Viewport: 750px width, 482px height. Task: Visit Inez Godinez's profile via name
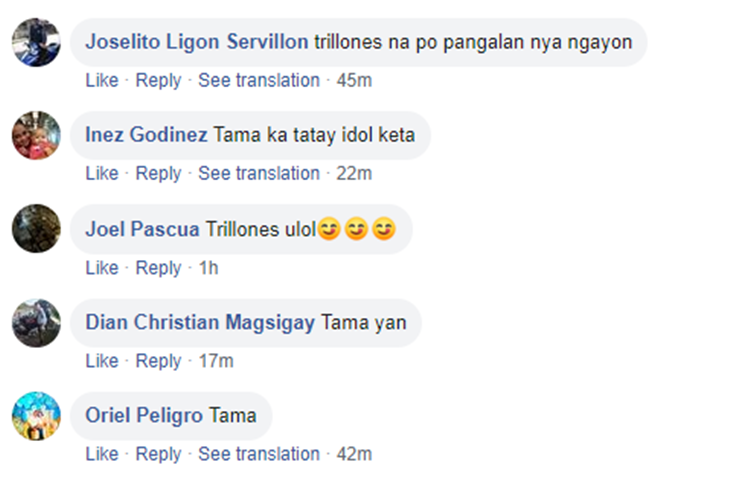click(146, 135)
